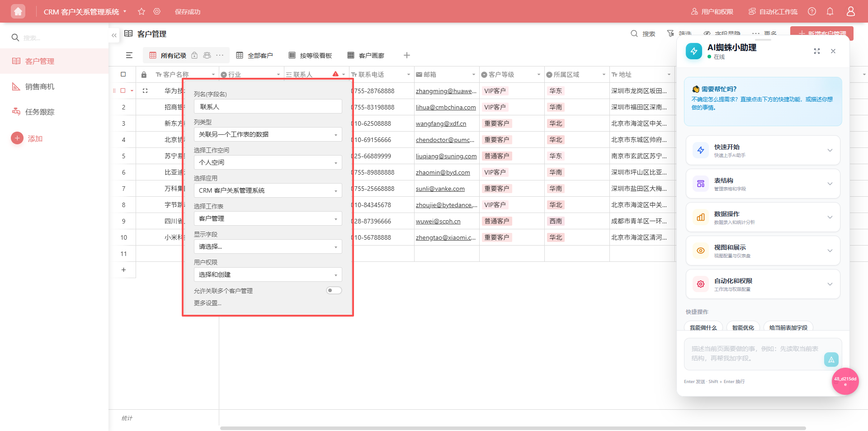Open 用户和权限 in top bar
Screen dimensions: 868x431
[712, 11]
